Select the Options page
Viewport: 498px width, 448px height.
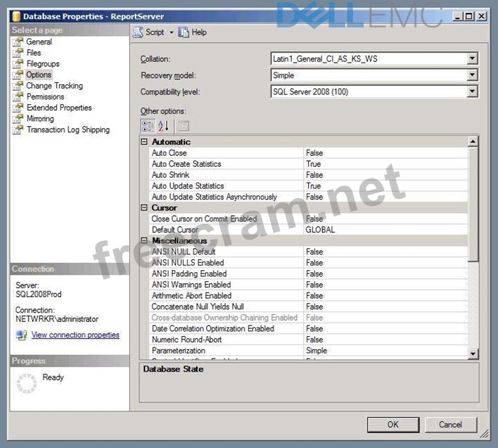(39, 75)
